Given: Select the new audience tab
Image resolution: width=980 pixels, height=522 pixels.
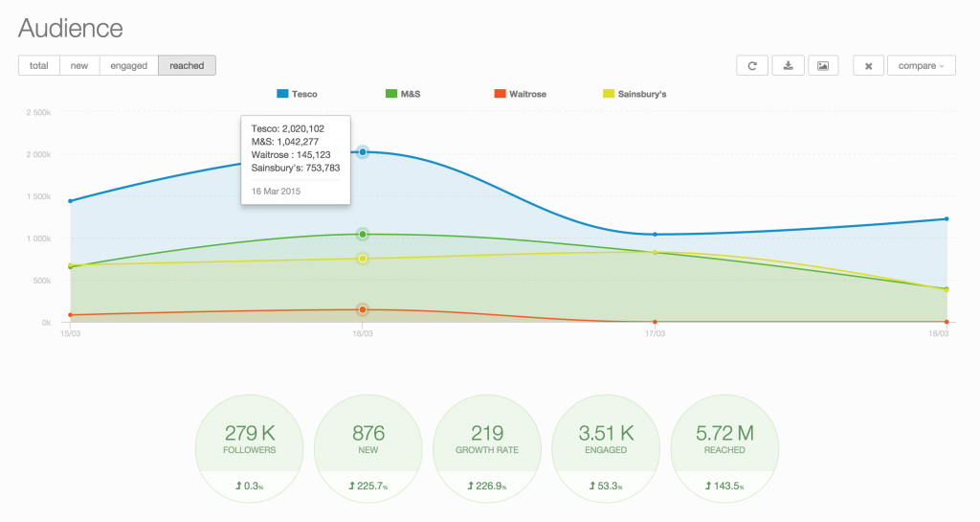Looking at the screenshot, I should point(79,66).
